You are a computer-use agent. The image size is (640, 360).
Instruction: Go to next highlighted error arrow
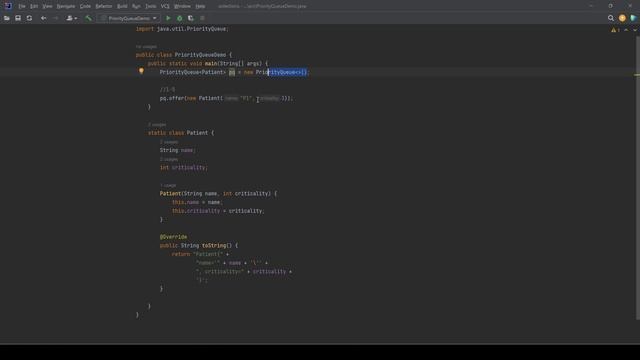tap(635, 30)
